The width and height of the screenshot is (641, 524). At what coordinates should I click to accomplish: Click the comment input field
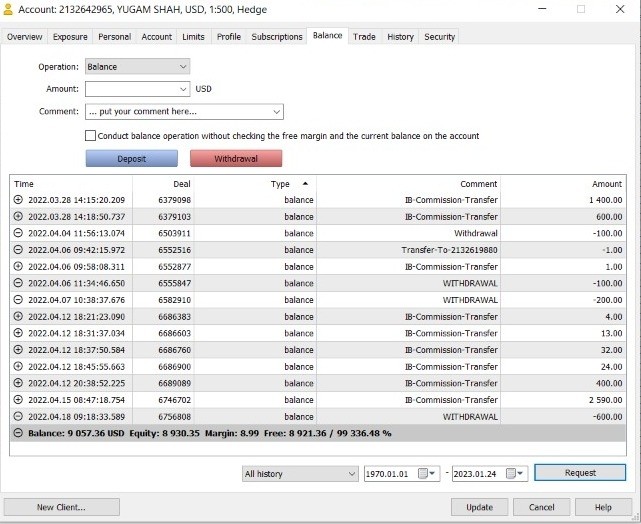coord(178,112)
